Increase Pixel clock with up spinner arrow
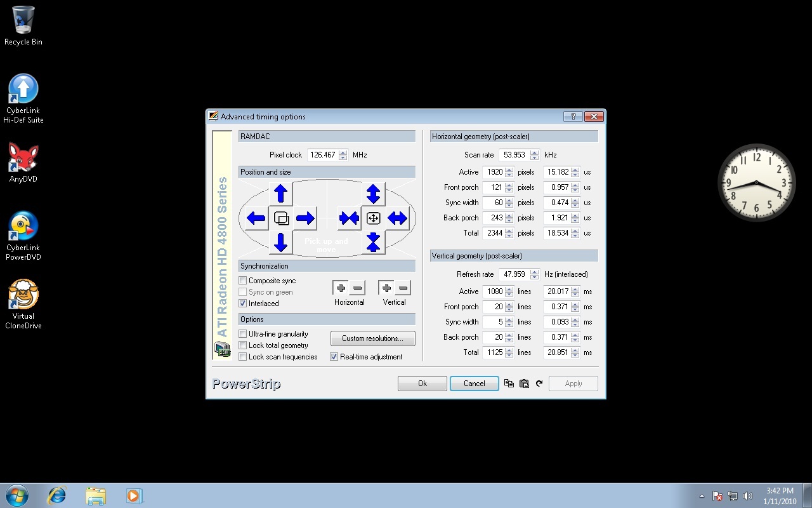The image size is (812, 508). (x=343, y=152)
